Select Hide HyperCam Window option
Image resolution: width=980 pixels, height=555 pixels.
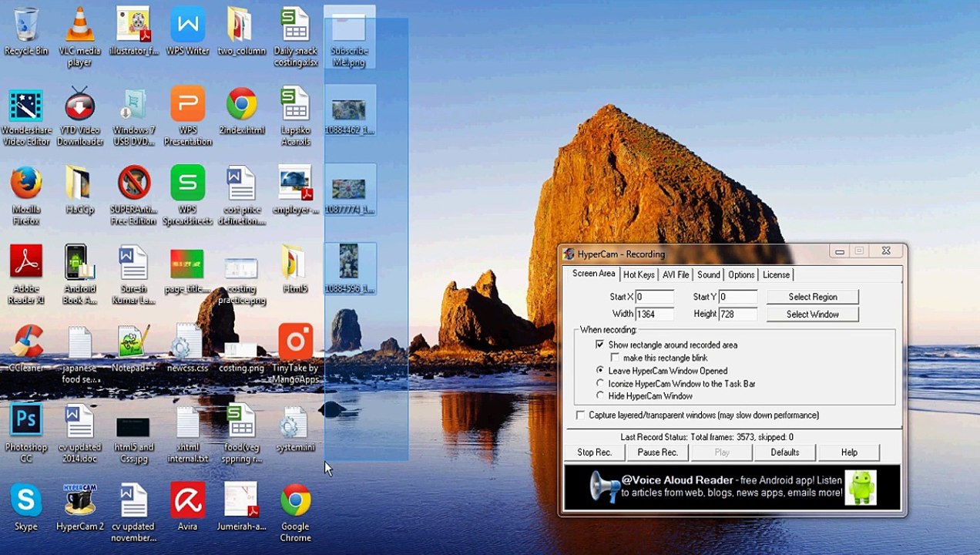pyautogui.click(x=600, y=396)
